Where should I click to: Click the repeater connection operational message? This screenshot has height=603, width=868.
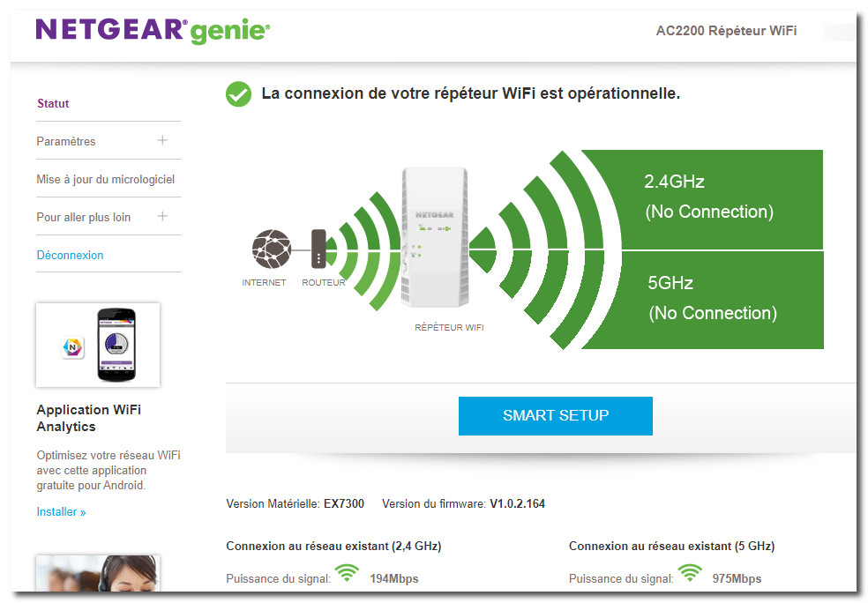point(470,93)
